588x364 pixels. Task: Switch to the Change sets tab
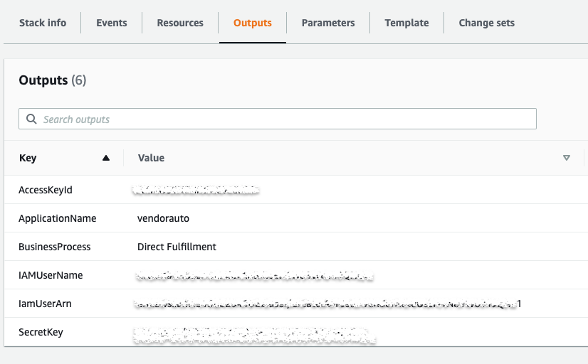tap(486, 23)
